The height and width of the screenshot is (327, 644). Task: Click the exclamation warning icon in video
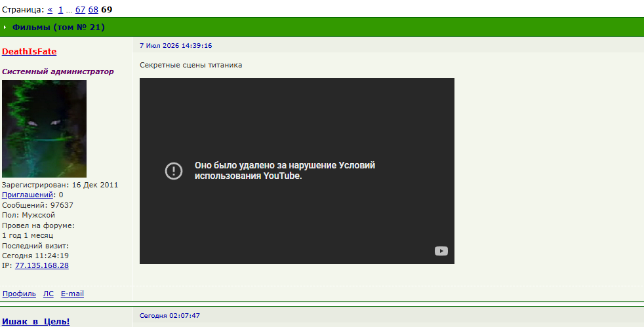click(x=174, y=170)
